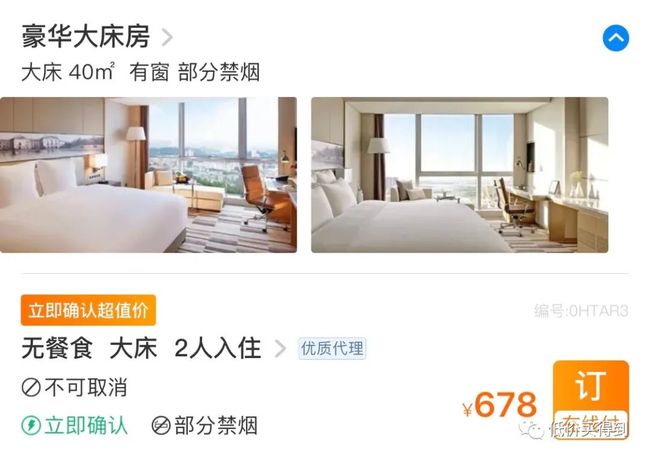
Task: Select the 立即确认超值价 orange tag
Action: click(x=88, y=310)
